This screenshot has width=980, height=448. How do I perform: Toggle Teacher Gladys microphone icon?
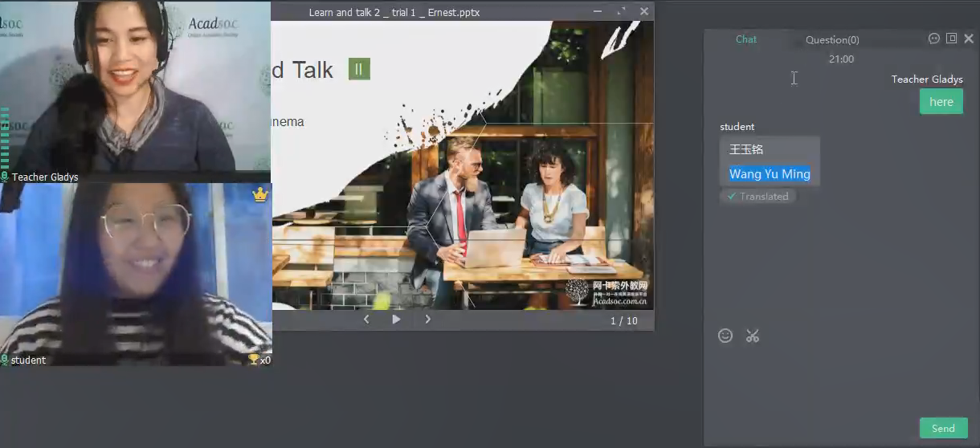point(5,177)
